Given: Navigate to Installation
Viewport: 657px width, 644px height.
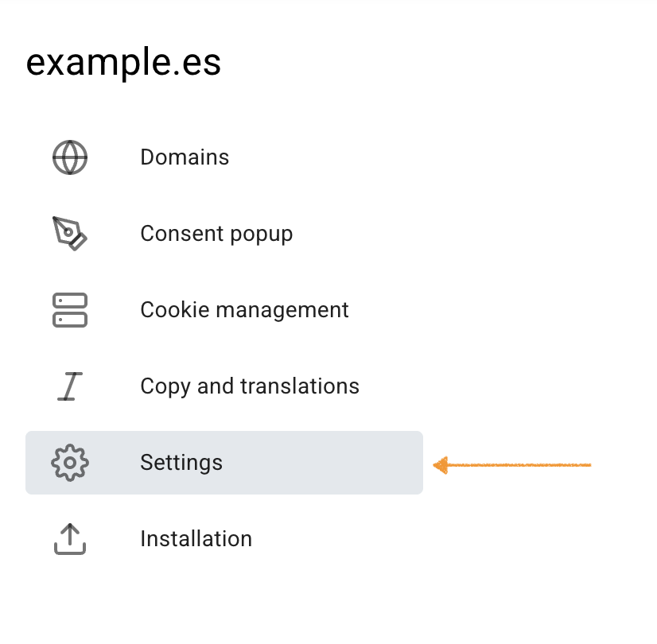Looking at the screenshot, I should (x=196, y=539).
